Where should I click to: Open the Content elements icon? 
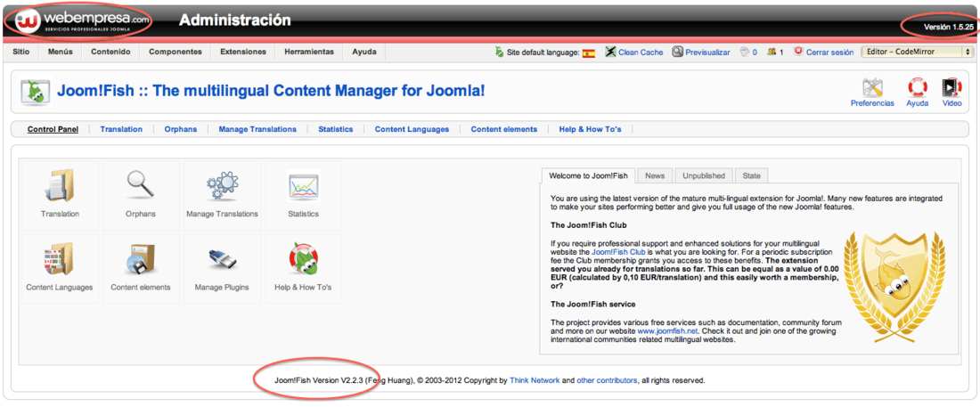[x=141, y=259]
